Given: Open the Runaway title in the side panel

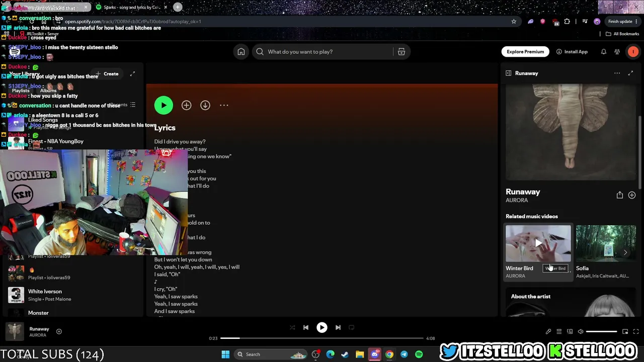Looking at the screenshot, I should pos(523,192).
